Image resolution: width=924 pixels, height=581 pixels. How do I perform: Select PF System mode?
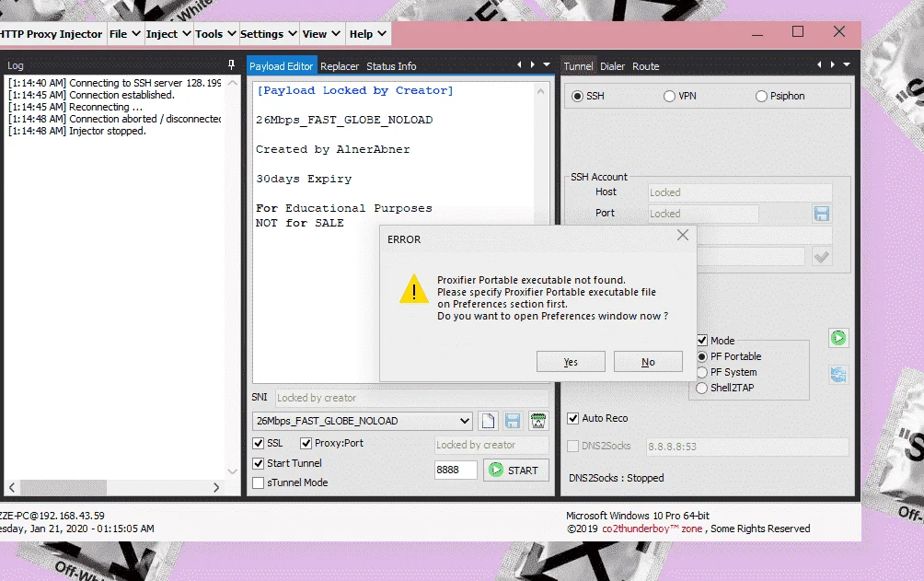pos(702,372)
